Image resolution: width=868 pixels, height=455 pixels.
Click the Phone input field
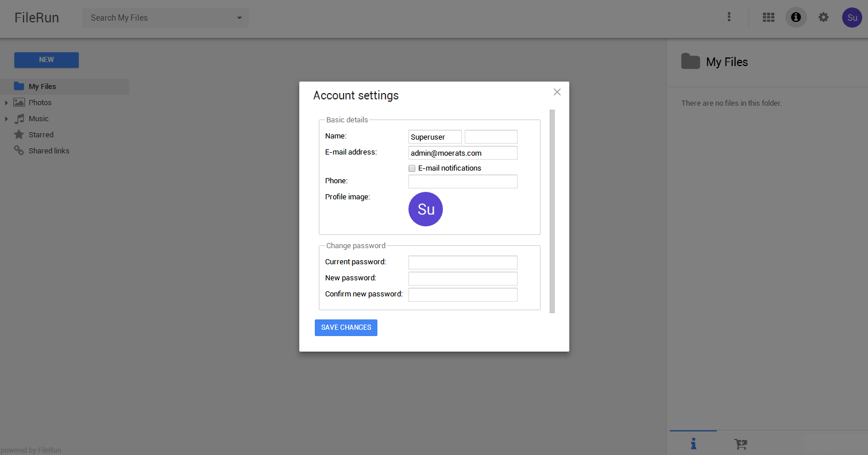[x=463, y=182]
